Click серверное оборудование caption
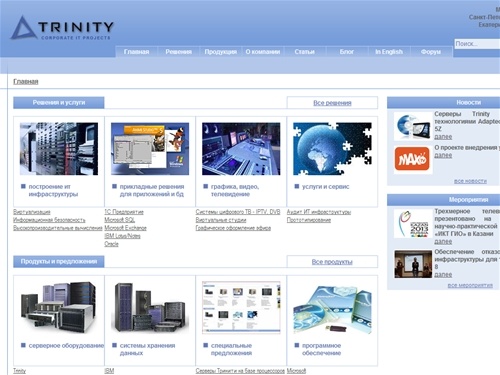Image resolution: width=500 pixels, height=375 pixels. 66,346
